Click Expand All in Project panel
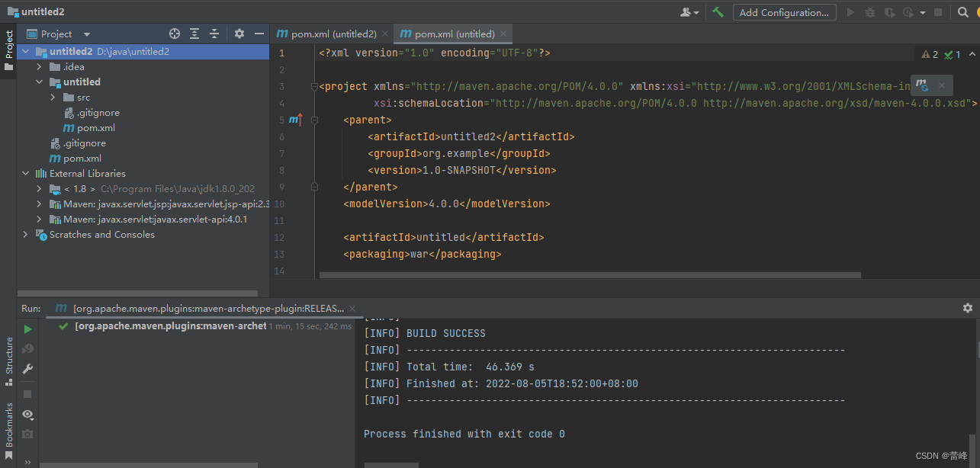980x468 pixels. (194, 34)
